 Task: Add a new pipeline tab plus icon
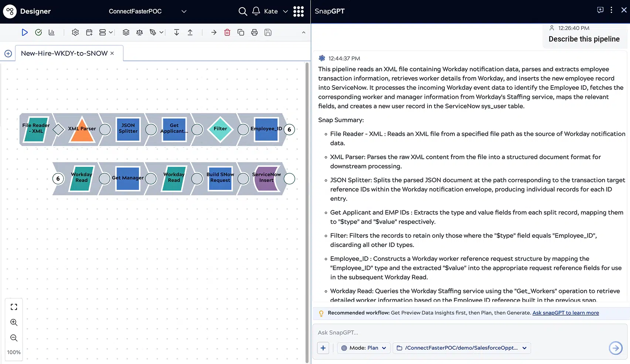tap(8, 54)
